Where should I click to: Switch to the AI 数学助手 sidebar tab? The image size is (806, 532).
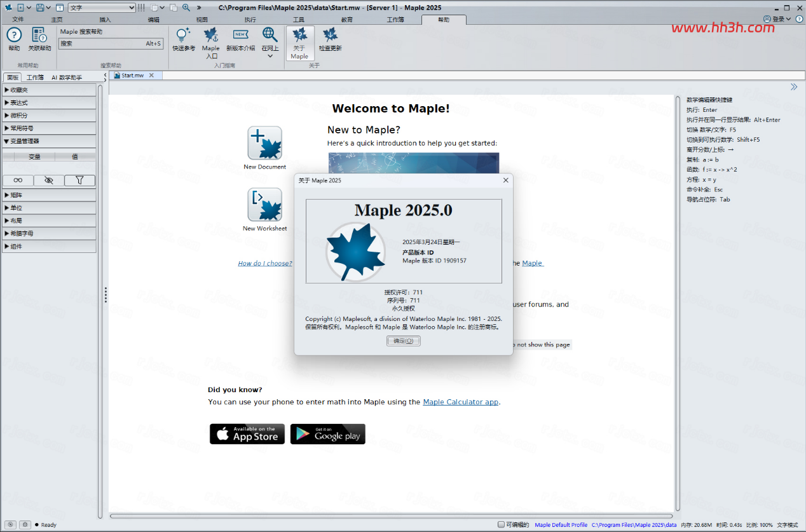pos(67,78)
